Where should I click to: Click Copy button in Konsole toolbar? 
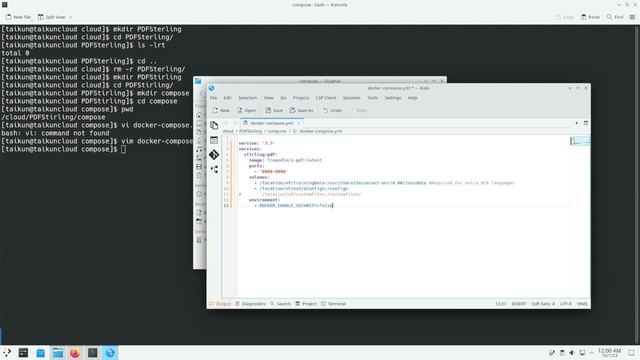click(x=564, y=17)
